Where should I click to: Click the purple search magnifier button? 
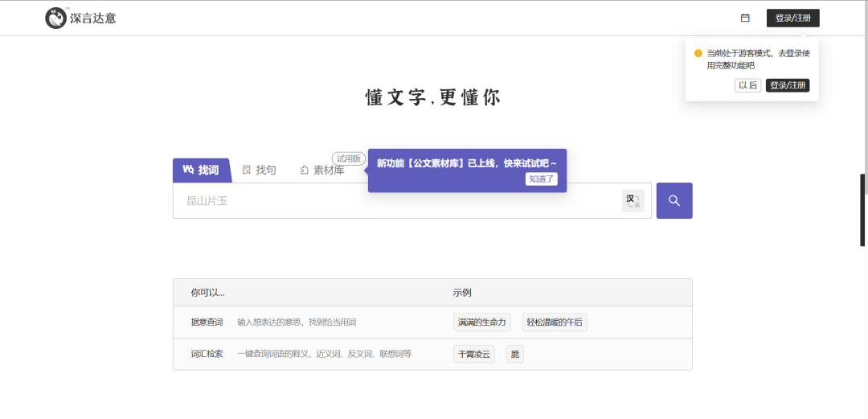pos(674,200)
